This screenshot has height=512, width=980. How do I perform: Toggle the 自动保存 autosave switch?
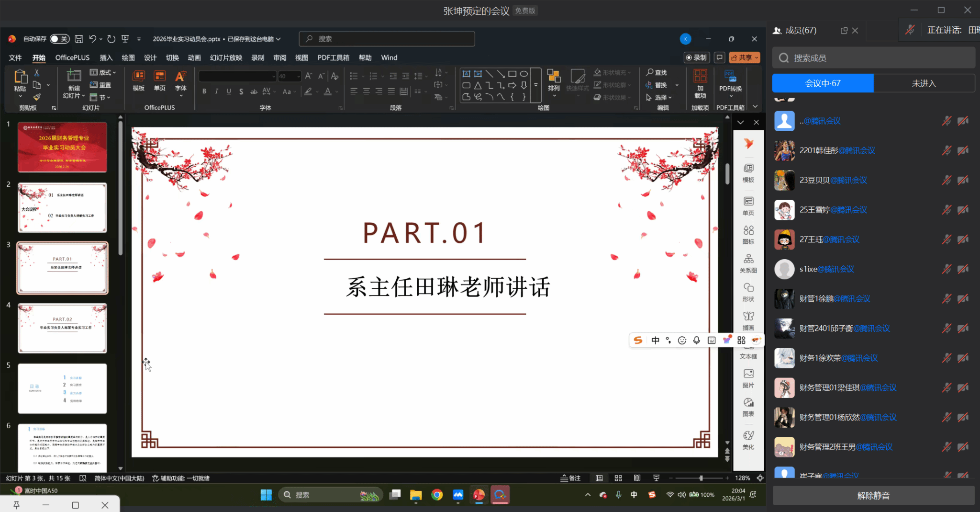point(59,39)
